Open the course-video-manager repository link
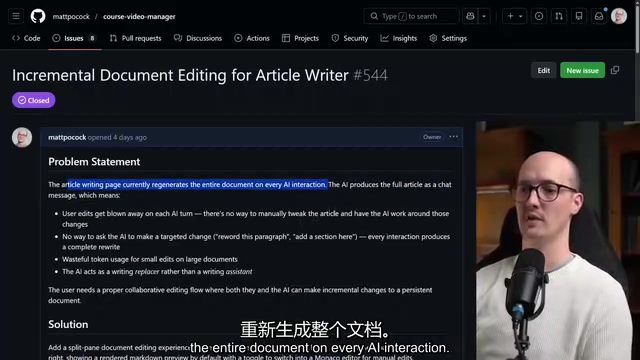Image resolution: width=640 pixels, height=360 pixels. tap(139, 17)
